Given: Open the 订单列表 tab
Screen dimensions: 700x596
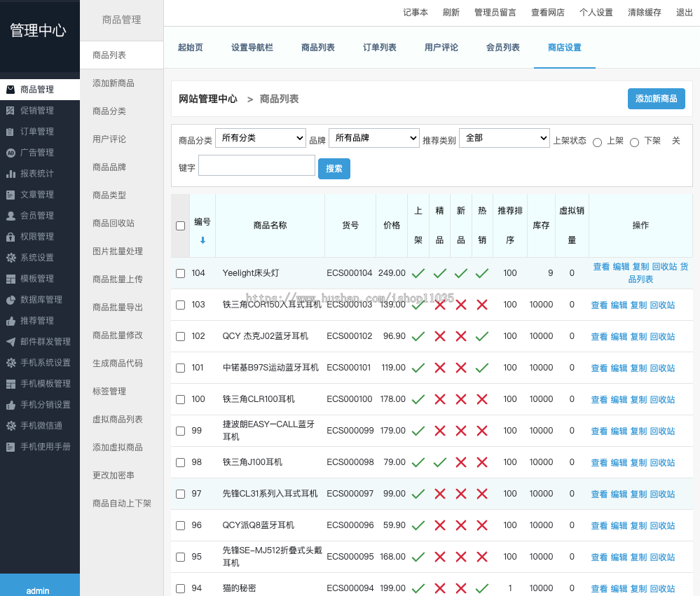Looking at the screenshot, I should pos(380,48).
